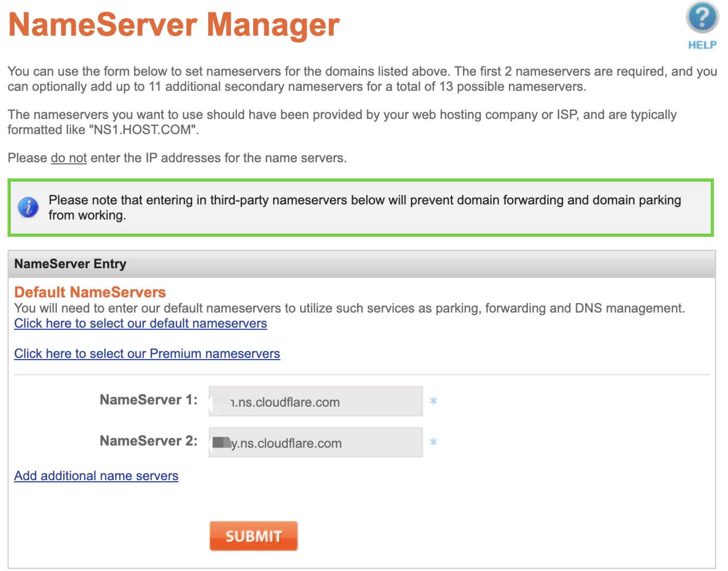This screenshot has width=728, height=571.
Task: Click the NameServer Manager page title
Action: coord(174,24)
